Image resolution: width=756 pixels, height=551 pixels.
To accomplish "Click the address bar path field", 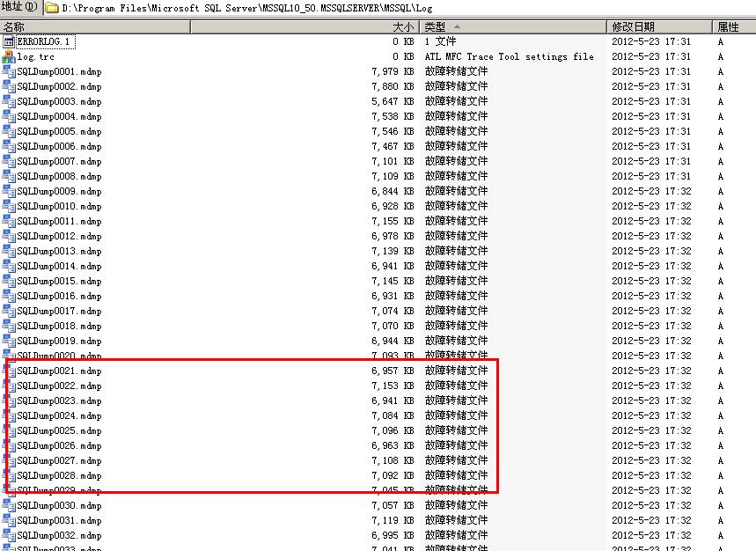I will (400, 8).
